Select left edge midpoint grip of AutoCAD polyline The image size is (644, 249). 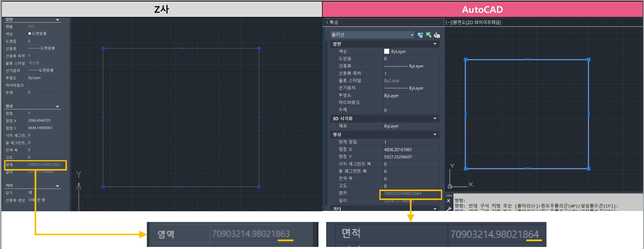[466, 114]
